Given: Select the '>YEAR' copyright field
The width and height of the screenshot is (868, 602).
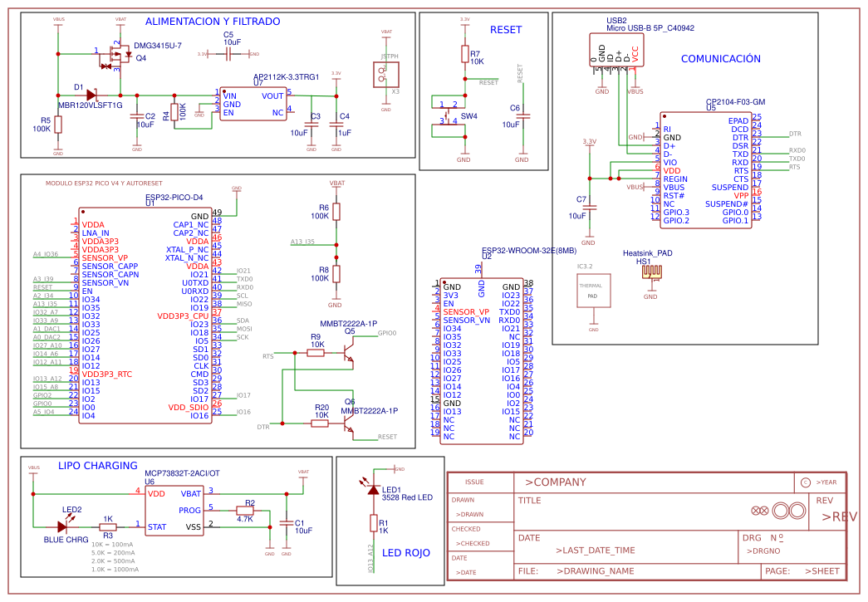Looking at the screenshot, I should (x=826, y=482).
